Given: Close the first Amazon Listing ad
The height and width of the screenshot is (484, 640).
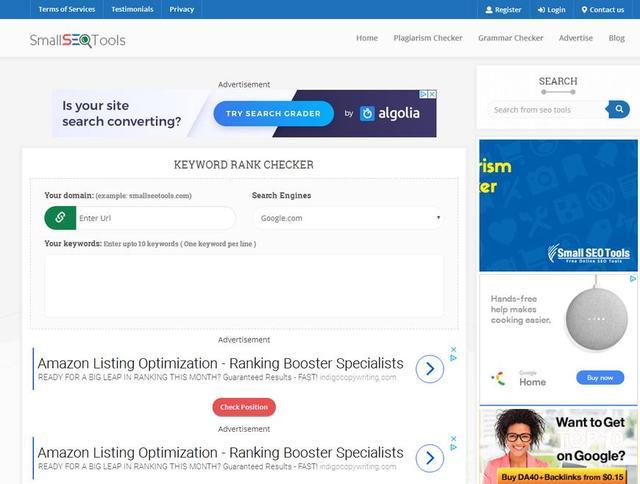Looking at the screenshot, I should click(x=453, y=349).
